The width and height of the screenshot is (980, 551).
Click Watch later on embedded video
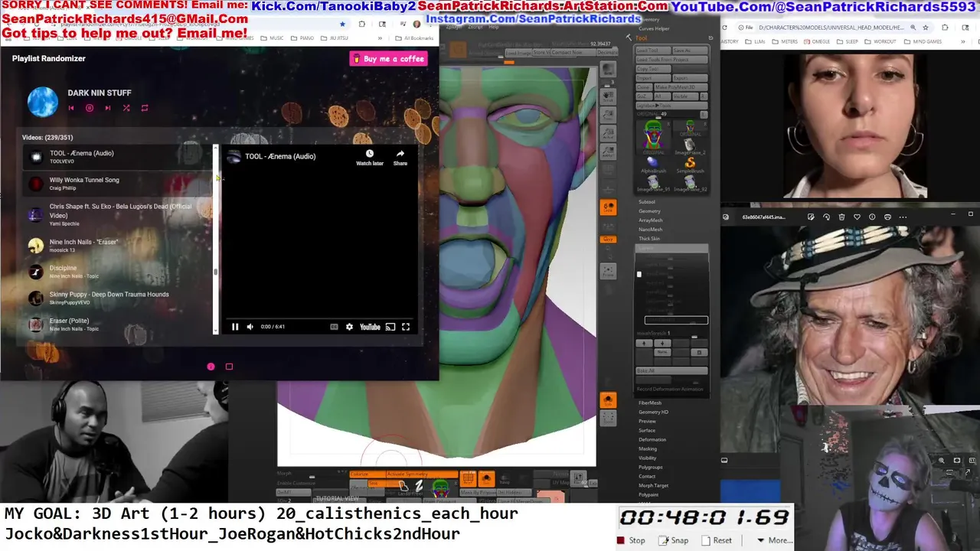[x=370, y=158]
